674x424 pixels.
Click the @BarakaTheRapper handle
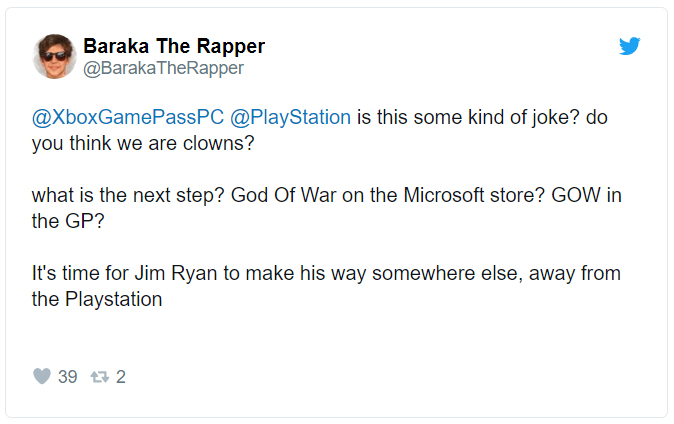pos(163,68)
